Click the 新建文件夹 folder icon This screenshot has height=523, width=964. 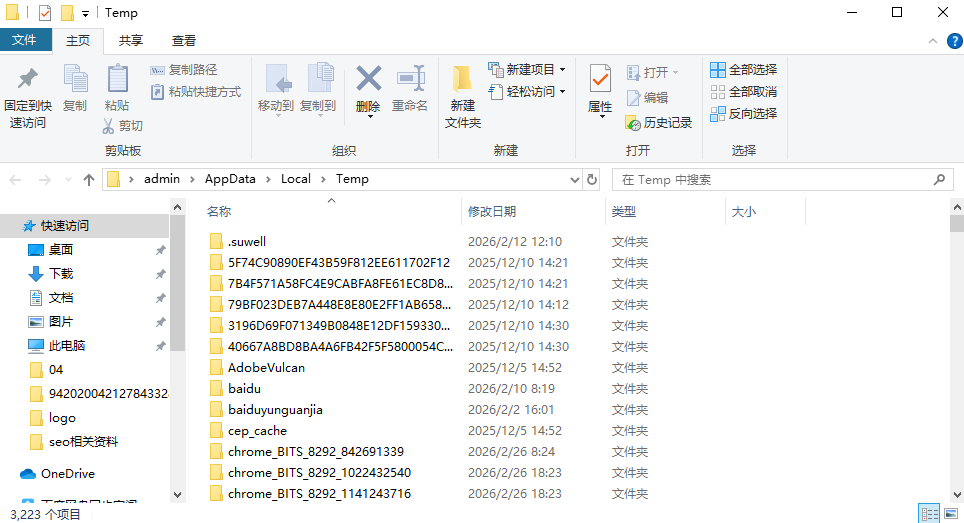(462, 79)
